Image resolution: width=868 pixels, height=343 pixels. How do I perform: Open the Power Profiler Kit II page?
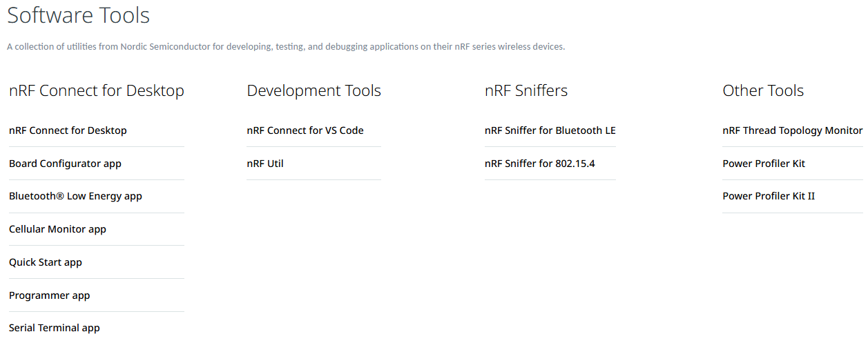click(x=769, y=196)
